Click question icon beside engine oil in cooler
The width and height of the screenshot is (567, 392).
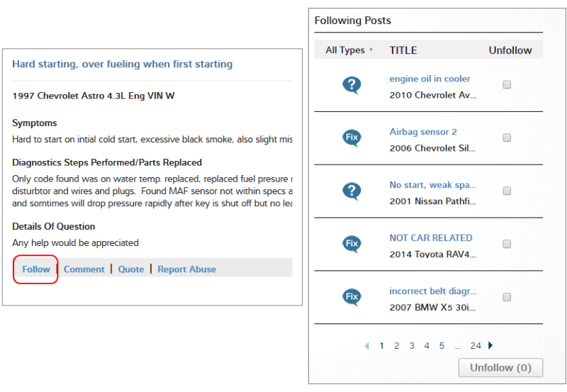(x=352, y=85)
